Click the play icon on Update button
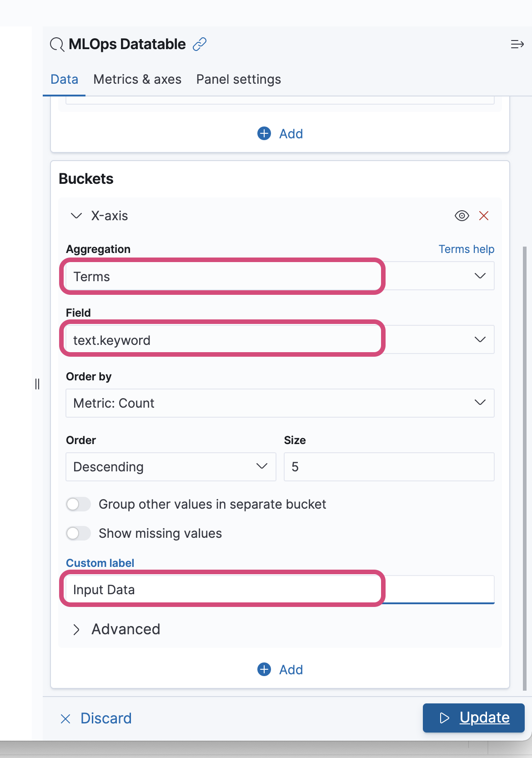Screen dimensions: 532x758 coord(444,718)
